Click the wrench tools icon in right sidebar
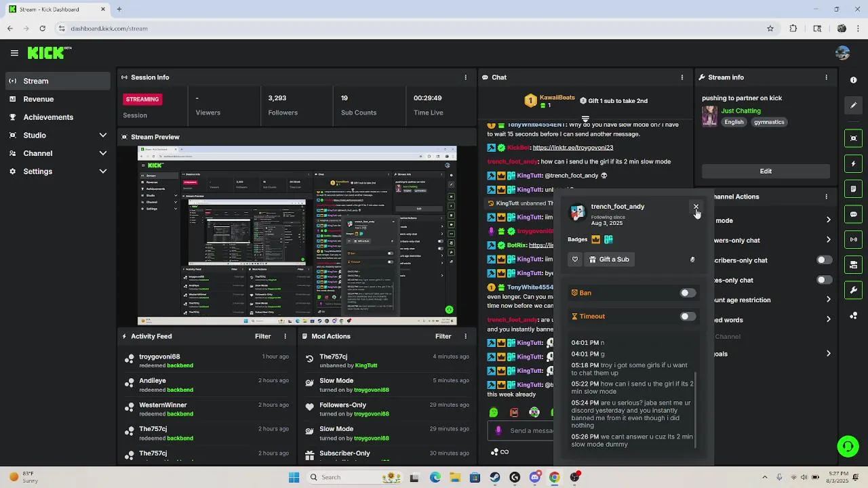 853,290
